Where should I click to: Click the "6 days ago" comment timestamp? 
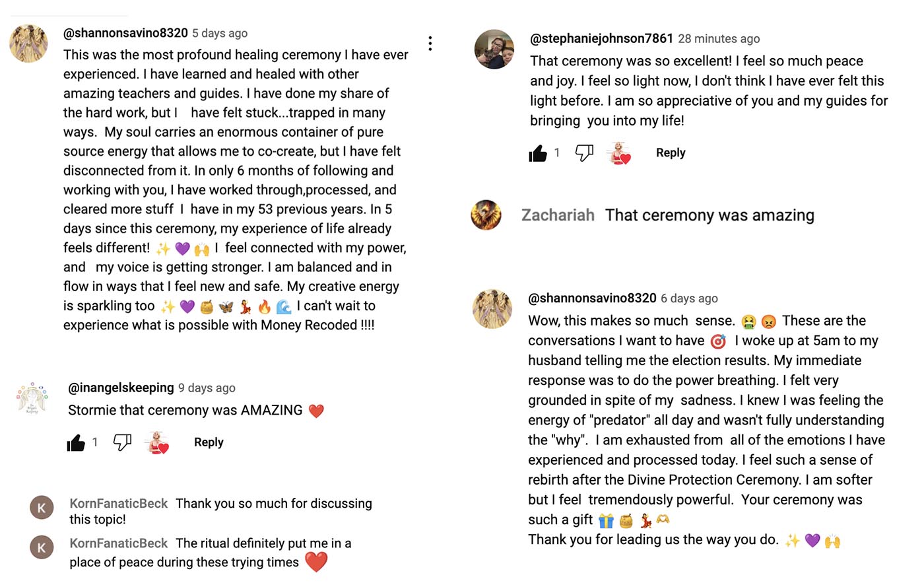point(689,298)
